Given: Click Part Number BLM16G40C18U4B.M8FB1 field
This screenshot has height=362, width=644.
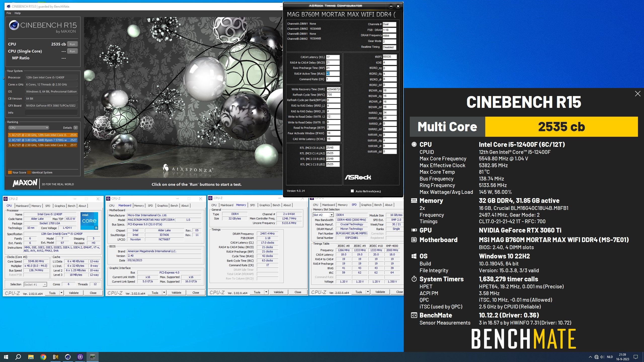Looking at the screenshot, I should click(352, 233).
